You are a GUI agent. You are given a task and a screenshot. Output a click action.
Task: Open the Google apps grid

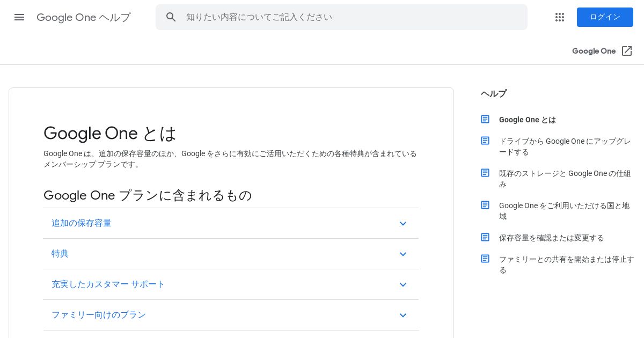point(560,17)
